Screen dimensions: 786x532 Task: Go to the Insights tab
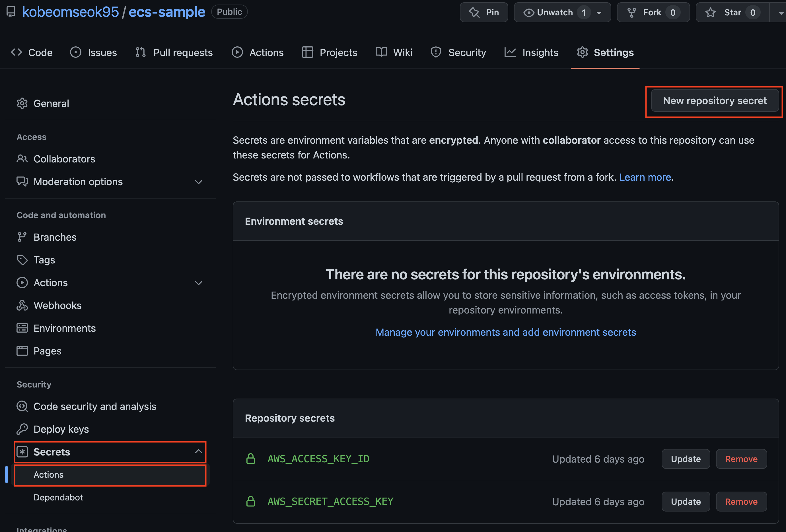pyautogui.click(x=531, y=52)
